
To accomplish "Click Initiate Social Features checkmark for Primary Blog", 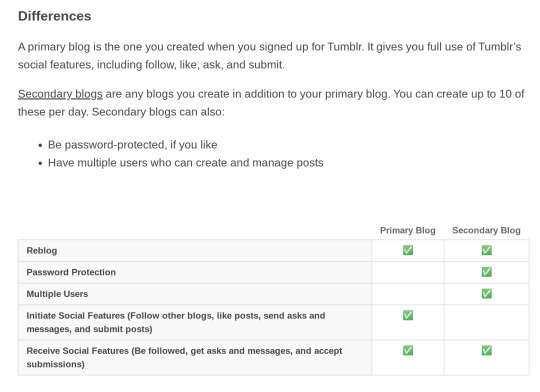I will [408, 315].
